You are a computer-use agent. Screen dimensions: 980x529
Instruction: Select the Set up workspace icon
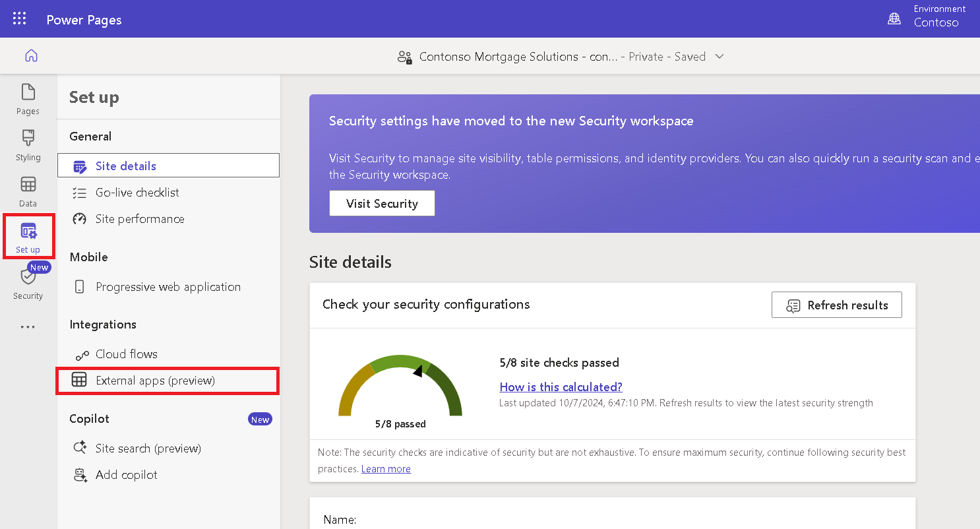pos(28,237)
